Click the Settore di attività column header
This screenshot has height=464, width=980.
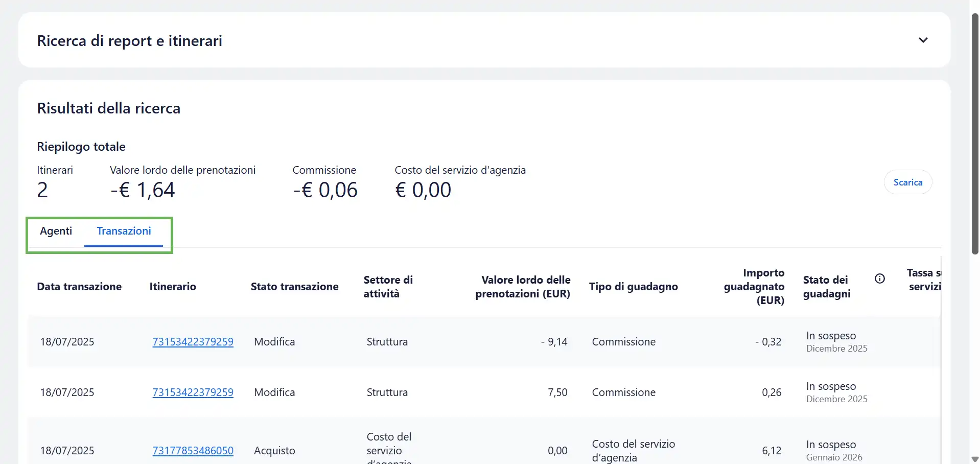pos(388,287)
